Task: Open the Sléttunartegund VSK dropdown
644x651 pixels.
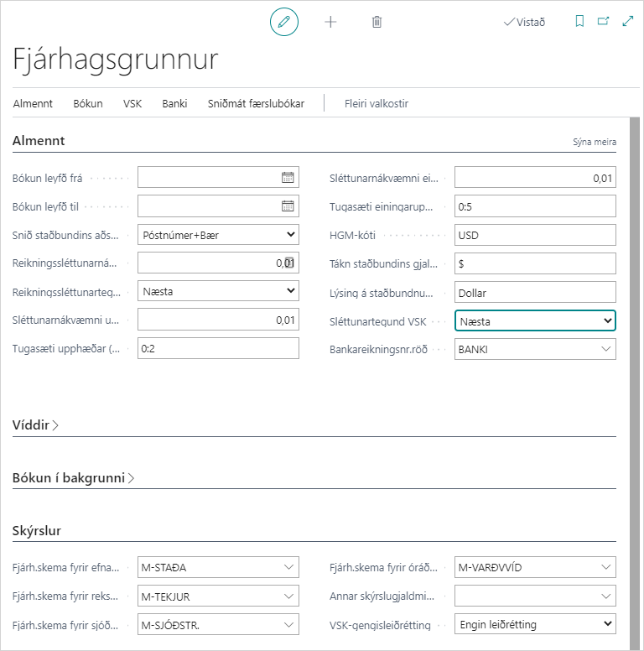Action: [535, 320]
